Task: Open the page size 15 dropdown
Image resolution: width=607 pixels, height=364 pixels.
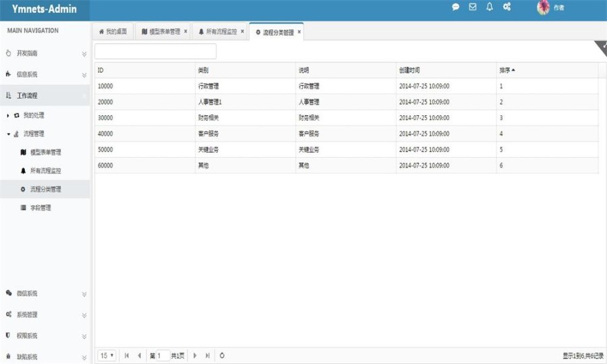Action: pyautogui.click(x=107, y=355)
